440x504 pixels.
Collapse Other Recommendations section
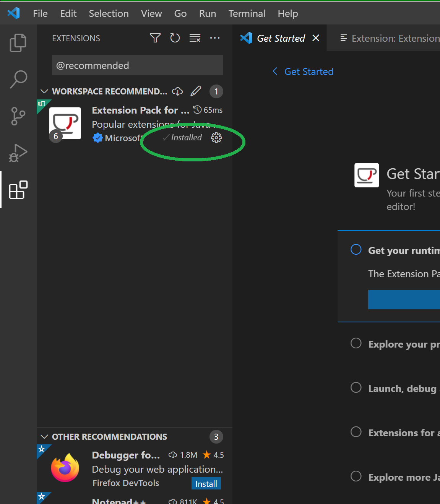44,437
